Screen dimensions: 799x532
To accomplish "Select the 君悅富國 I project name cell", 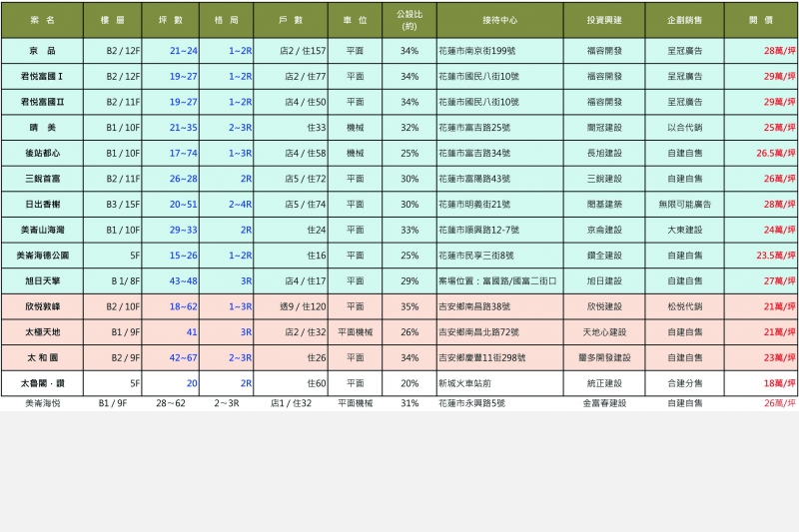I will pos(42,77).
